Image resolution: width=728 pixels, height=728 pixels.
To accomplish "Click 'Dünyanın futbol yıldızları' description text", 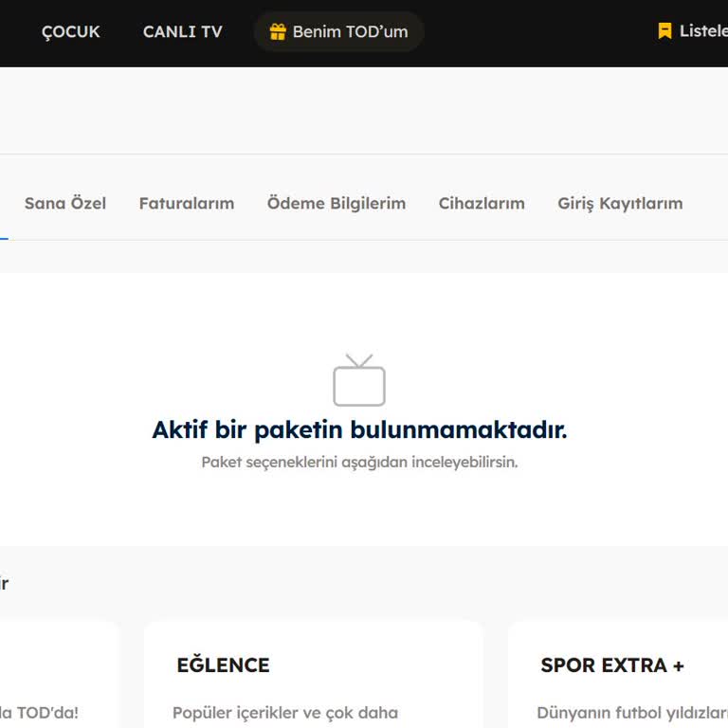I will 632,713.
